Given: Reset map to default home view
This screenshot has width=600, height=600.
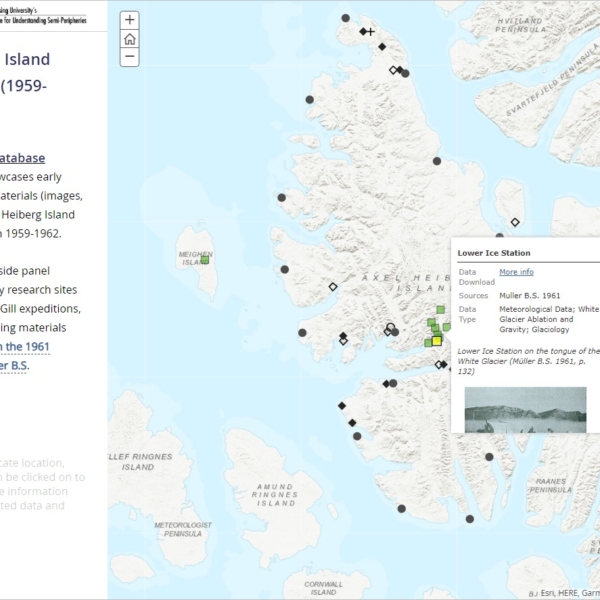Looking at the screenshot, I should pyautogui.click(x=130, y=39).
